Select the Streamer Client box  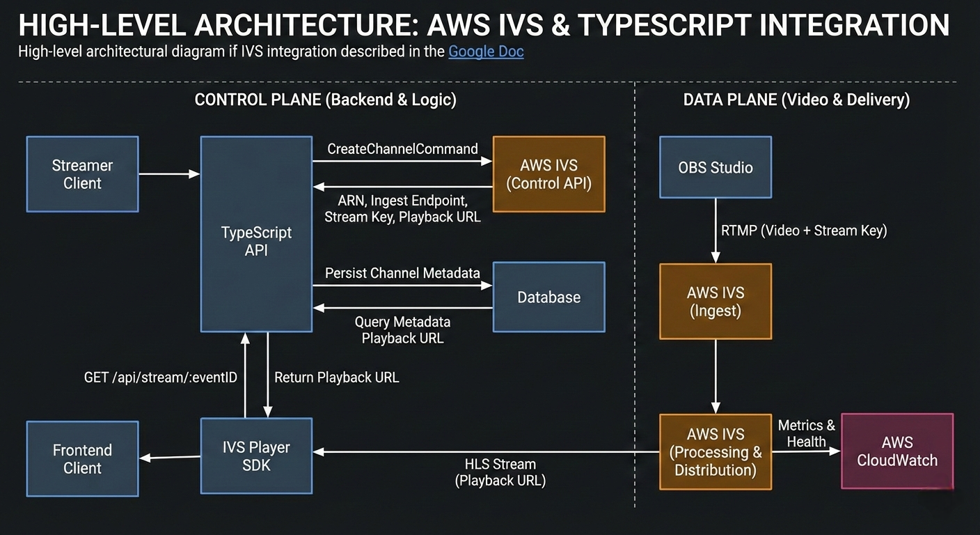pyautogui.click(x=83, y=174)
